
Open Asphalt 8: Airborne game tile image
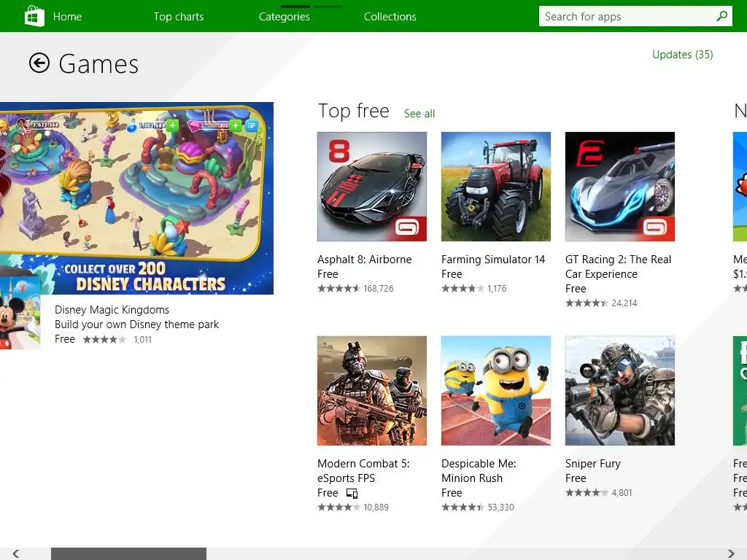click(372, 187)
